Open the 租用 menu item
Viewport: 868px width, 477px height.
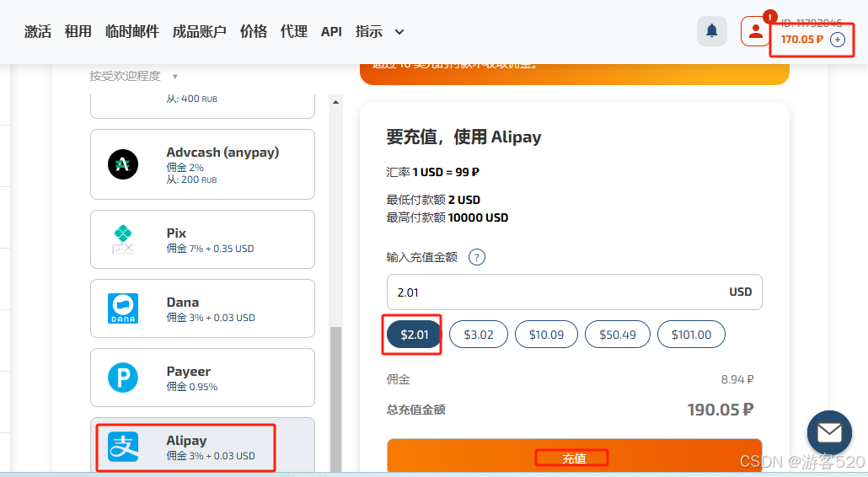(x=78, y=31)
